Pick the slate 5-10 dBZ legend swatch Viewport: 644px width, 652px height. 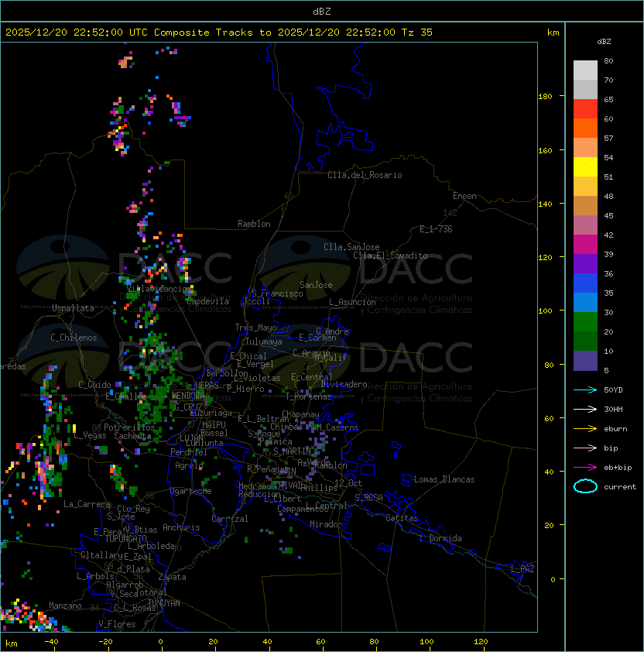pyautogui.click(x=585, y=361)
